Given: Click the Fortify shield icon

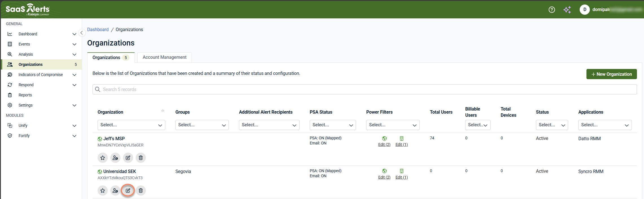Looking at the screenshot, I should click(10, 136).
